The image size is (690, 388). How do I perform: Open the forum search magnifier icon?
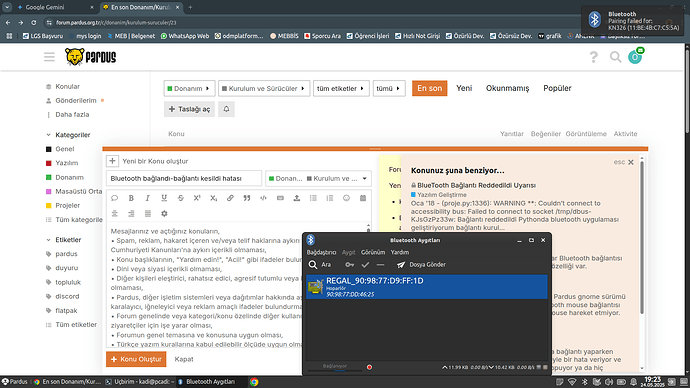point(615,57)
